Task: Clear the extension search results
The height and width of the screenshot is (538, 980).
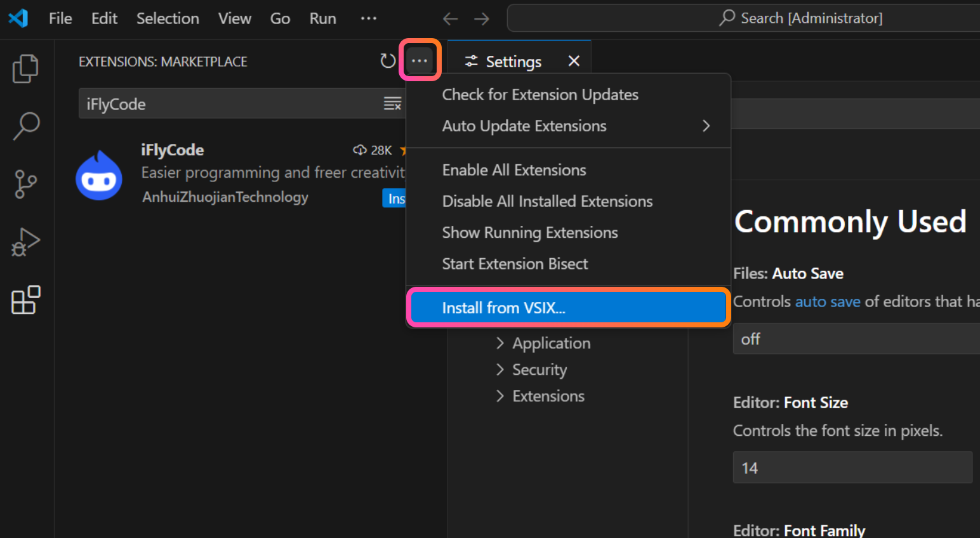Action: point(392,104)
